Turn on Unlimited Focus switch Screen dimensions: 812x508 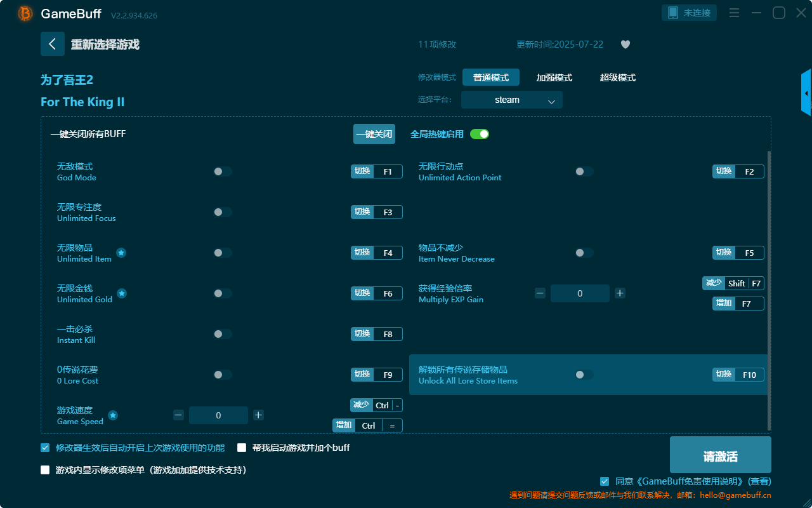(x=223, y=212)
